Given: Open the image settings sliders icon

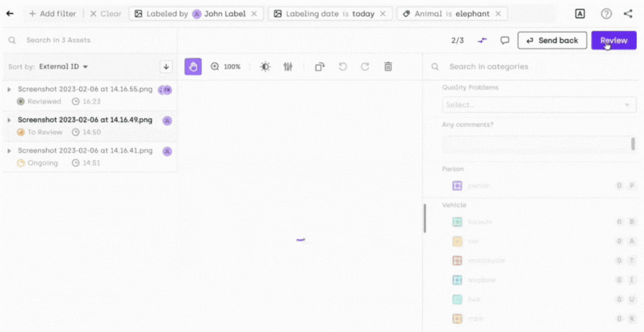Looking at the screenshot, I should pos(288,67).
